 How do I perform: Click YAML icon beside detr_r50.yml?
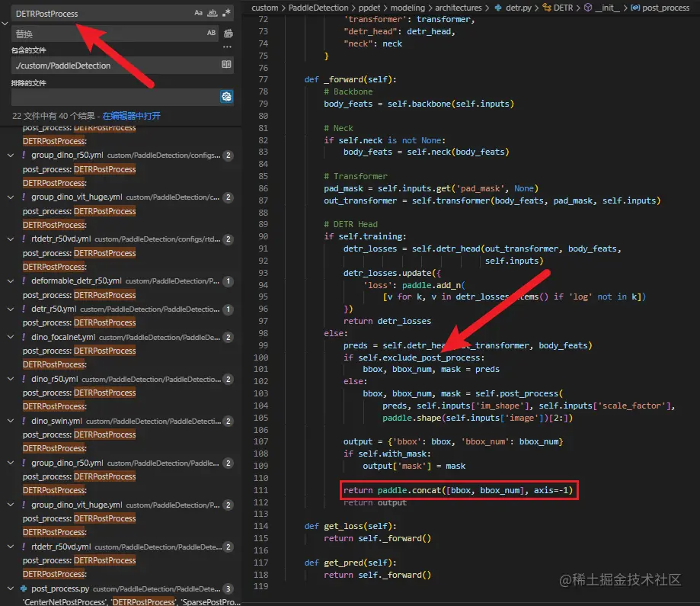pos(24,309)
